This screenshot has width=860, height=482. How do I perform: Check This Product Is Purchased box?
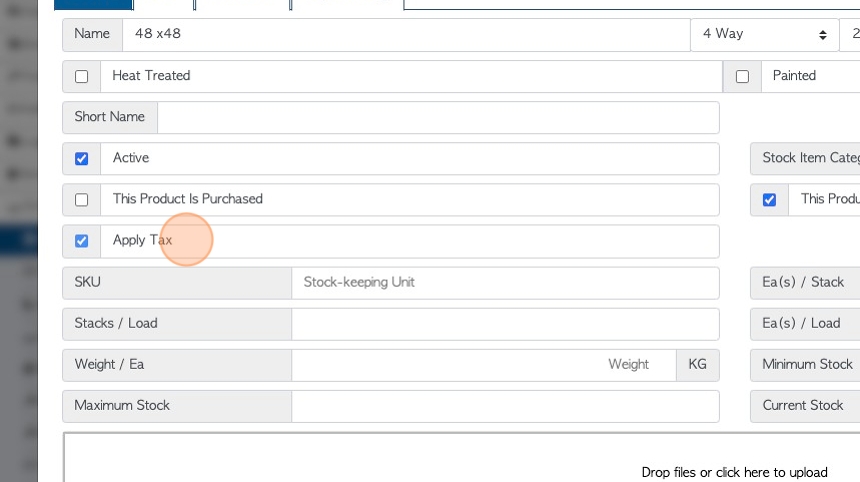coord(81,200)
